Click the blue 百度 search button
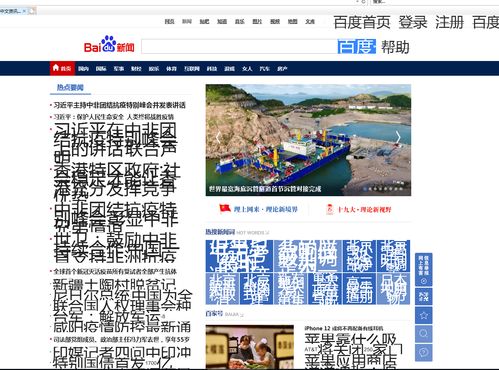This screenshot has height=370, width=499. click(x=356, y=46)
